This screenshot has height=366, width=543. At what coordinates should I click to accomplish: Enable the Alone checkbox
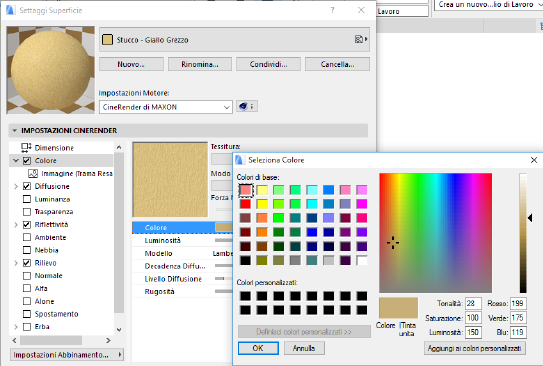coord(27,301)
